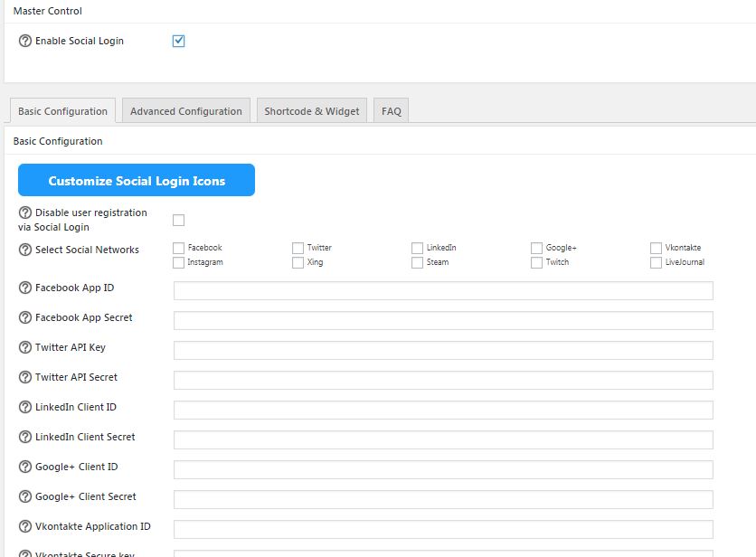
Task: Focus the Twitter API Secret input field
Action: click(x=442, y=378)
